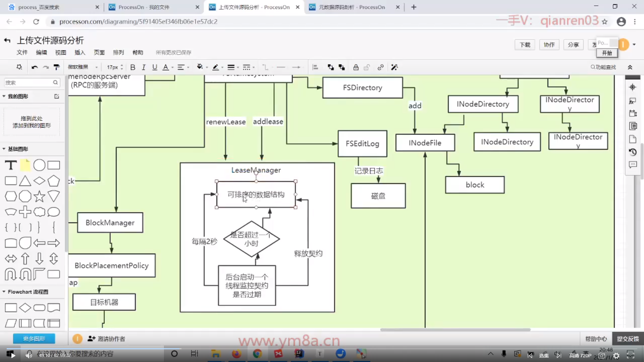The image size is (644, 362).
Task: Click the insert link chain icon
Action: point(380,67)
